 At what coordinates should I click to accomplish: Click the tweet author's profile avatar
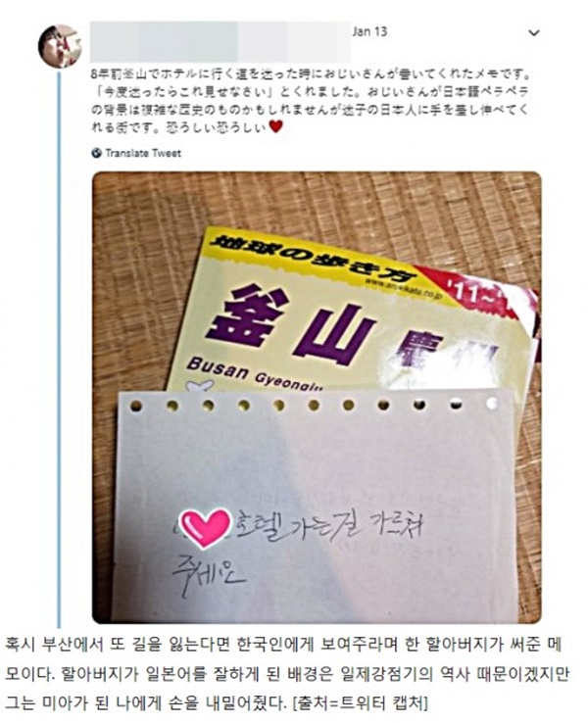pos(60,46)
